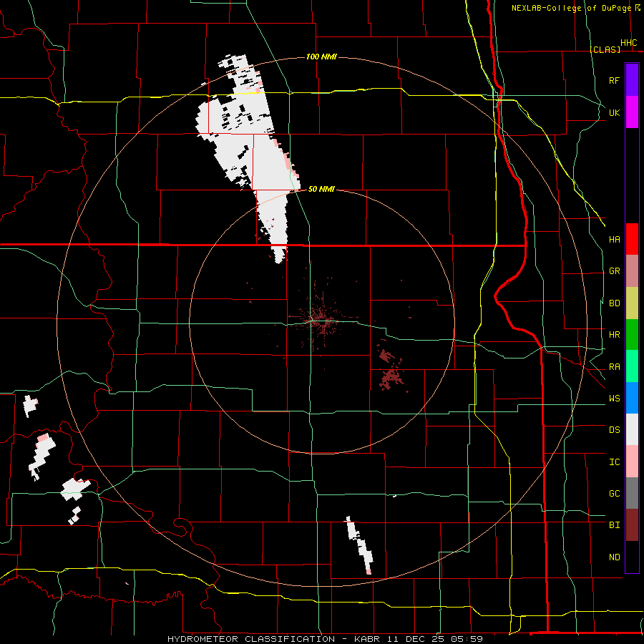Select the dark red BI legend swatch
This screenshot has height=644, width=644.
(x=632, y=525)
